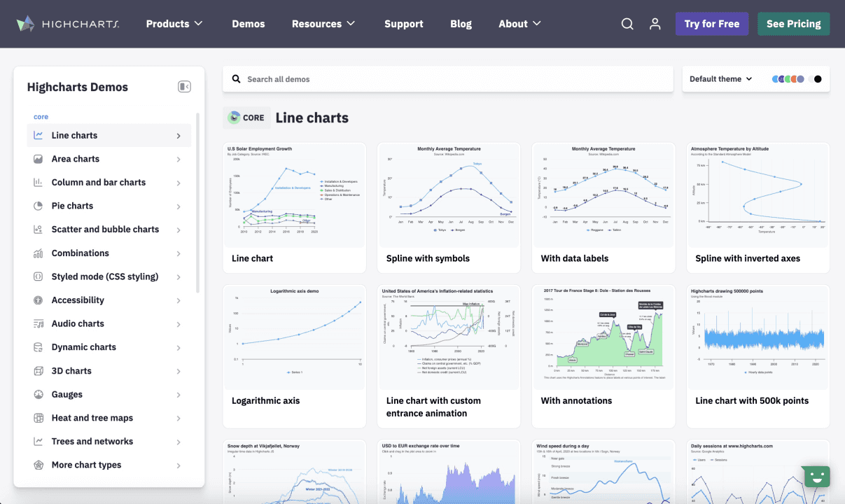Image resolution: width=845 pixels, height=504 pixels.
Task: Open the With annotations chart thumbnail
Action: [603, 337]
